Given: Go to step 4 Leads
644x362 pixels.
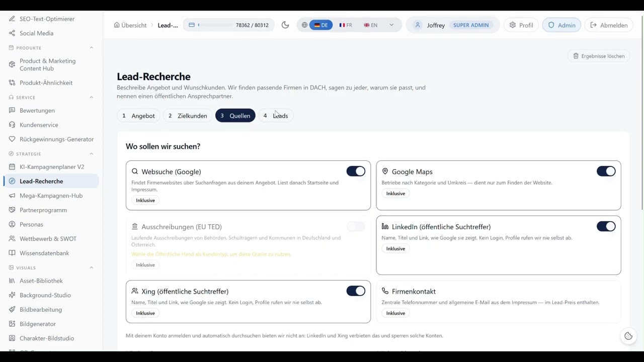Looking at the screenshot, I should [276, 116].
